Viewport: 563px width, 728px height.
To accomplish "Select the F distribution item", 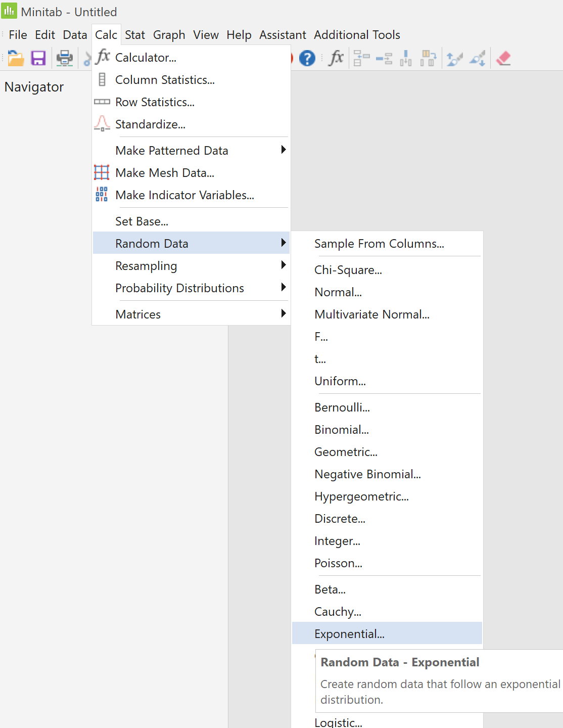I will [x=387, y=337].
